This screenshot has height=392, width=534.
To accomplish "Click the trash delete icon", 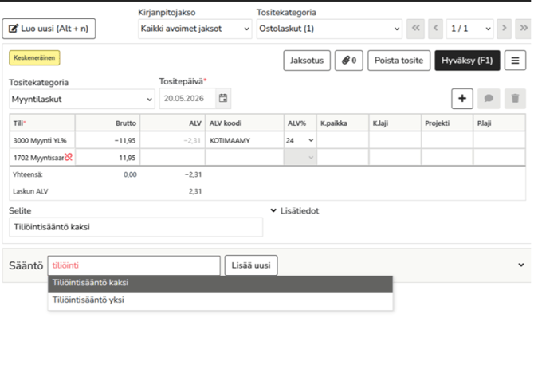I will pos(515,98).
